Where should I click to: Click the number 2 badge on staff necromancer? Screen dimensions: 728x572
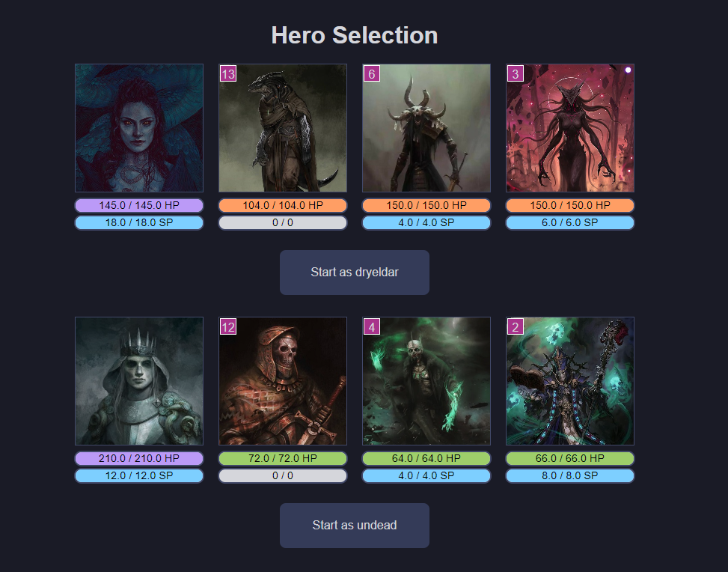[x=515, y=326]
